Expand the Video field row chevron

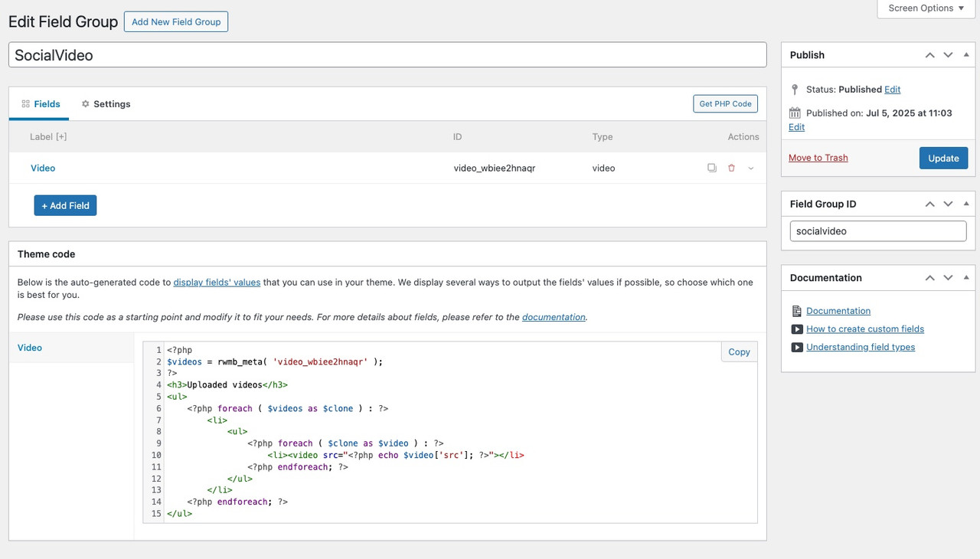750,168
